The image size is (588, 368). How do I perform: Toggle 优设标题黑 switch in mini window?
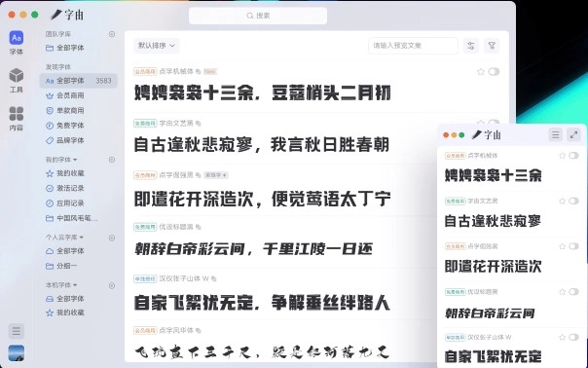pyautogui.click(x=573, y=292)
